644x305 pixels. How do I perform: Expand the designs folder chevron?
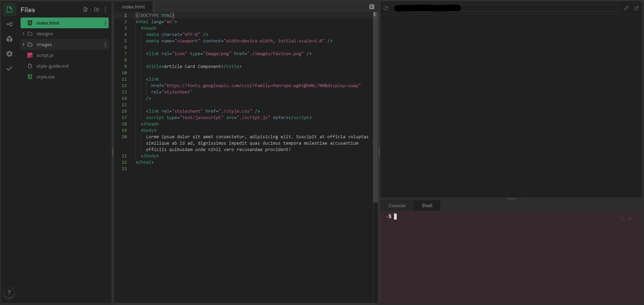(x=23, y=34)
